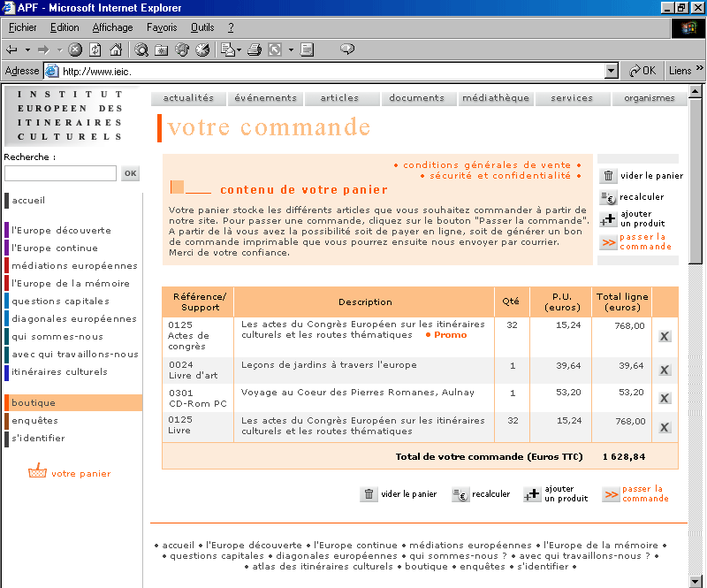Open s'identifier sidebar link
This screenshot has width=707, height=588.
[38, 439]
